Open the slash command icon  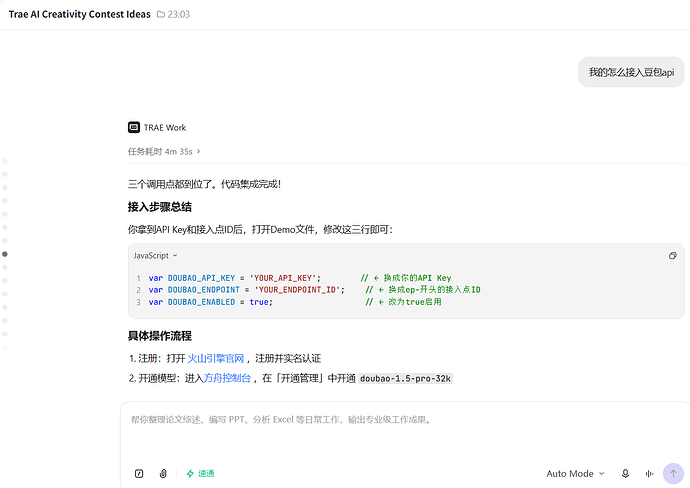(139, 473)
